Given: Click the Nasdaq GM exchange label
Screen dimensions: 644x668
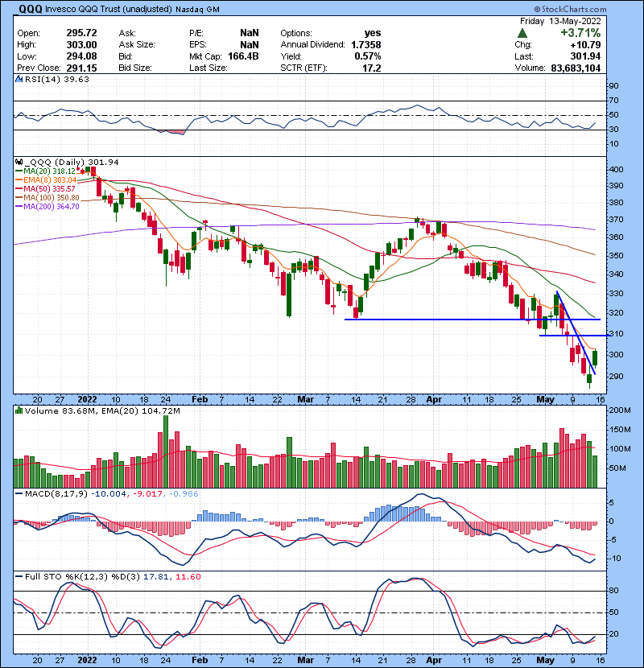Looking at the screenshot, I should [x=197, y=10].
